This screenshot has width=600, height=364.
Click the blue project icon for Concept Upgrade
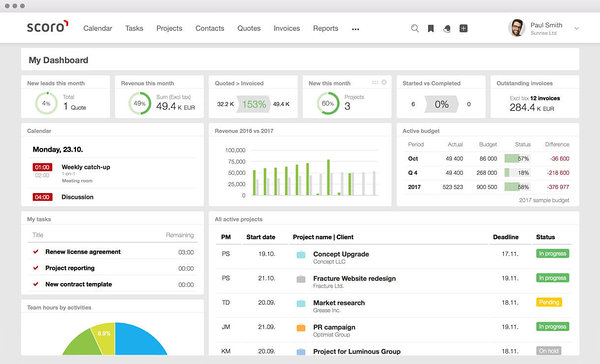[301, 255]
